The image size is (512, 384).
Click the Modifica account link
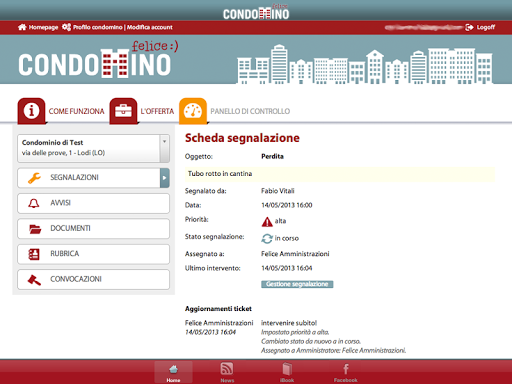(x=150, y=27)
